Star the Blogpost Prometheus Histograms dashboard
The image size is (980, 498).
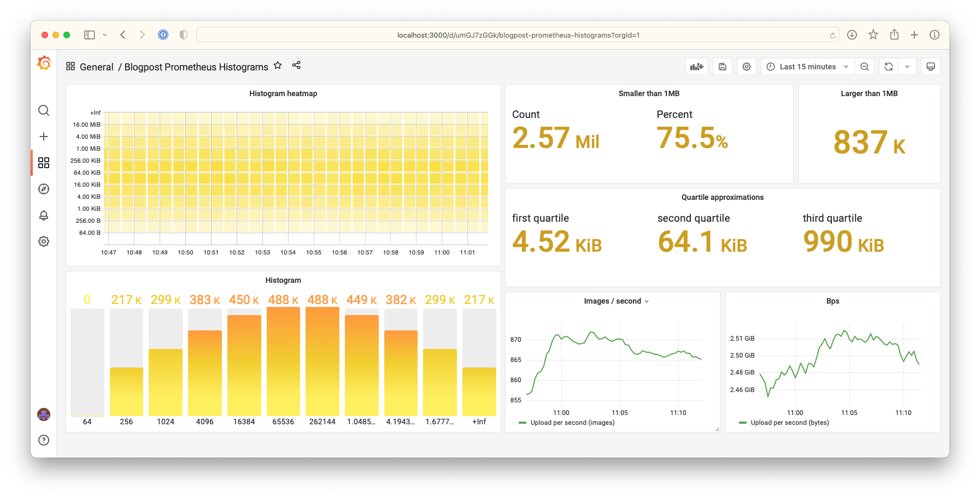[278, 65]
